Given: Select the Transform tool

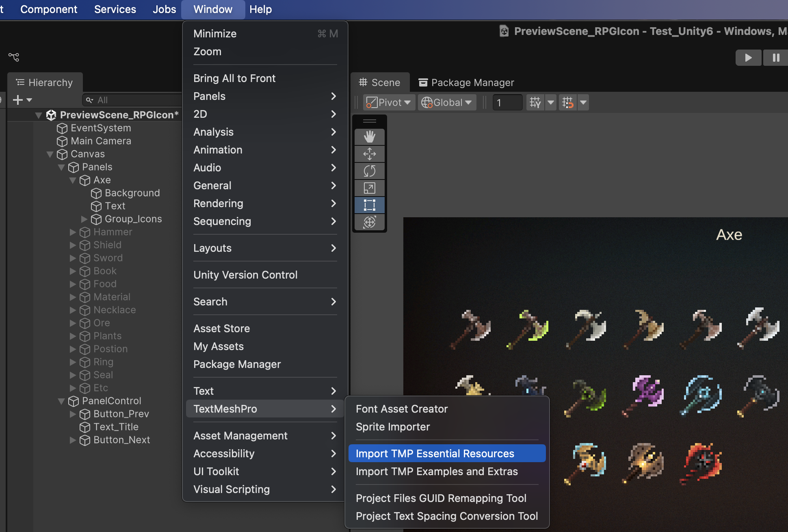Looking at the screenshot, I should click(369, 222).
